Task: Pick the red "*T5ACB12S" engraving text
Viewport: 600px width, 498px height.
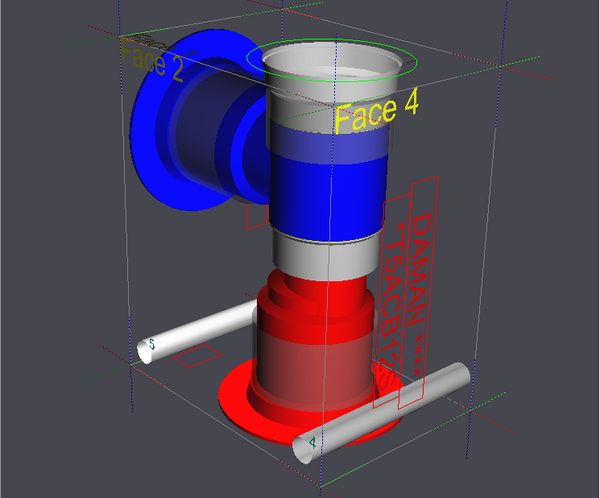Action: tap(392, 304)
